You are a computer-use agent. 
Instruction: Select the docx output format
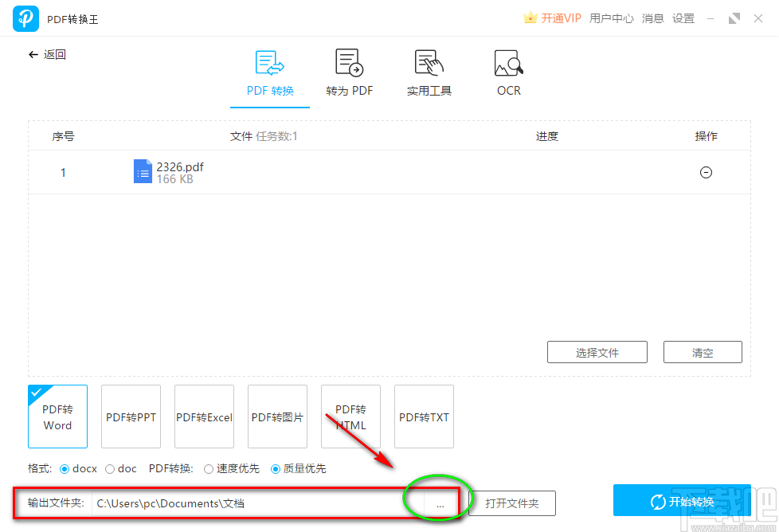coord(65,469)
